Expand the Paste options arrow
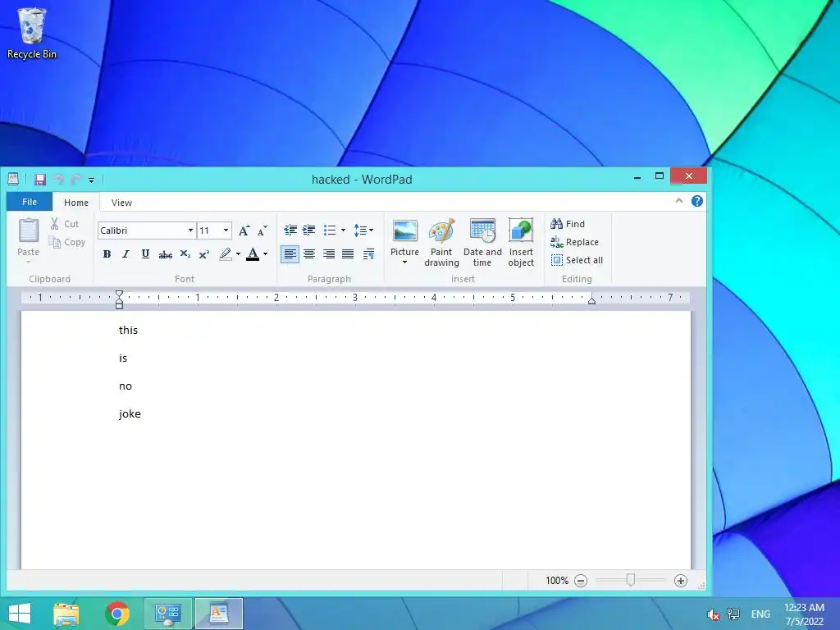 (29, 262)
